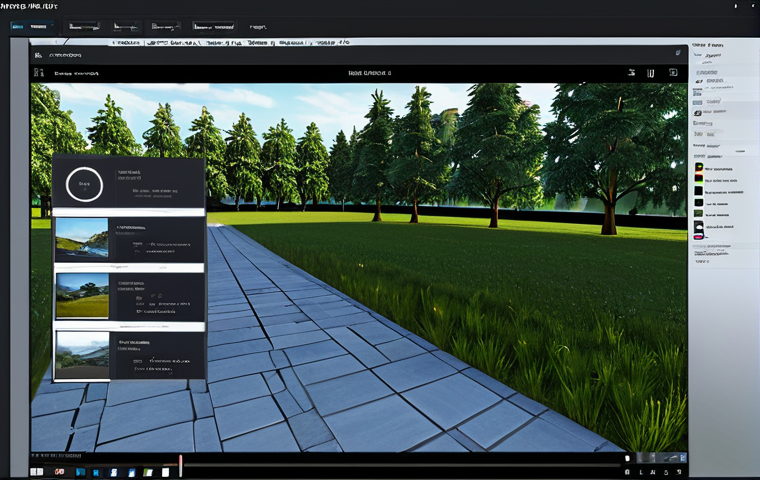Open the red-and-white taskbar app icon
The image size is (760, 480).
click(x=60, y=472)
